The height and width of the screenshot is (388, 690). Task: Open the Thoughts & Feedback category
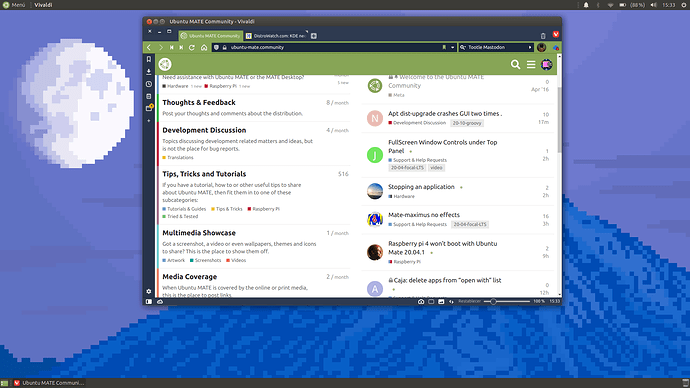point(199,102)
